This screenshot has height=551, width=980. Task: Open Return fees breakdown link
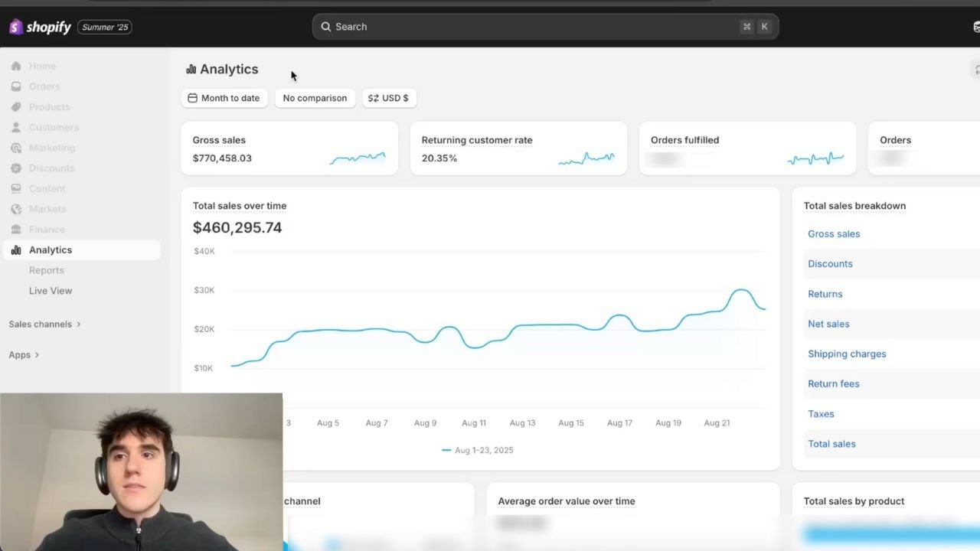tap(834, 383)
